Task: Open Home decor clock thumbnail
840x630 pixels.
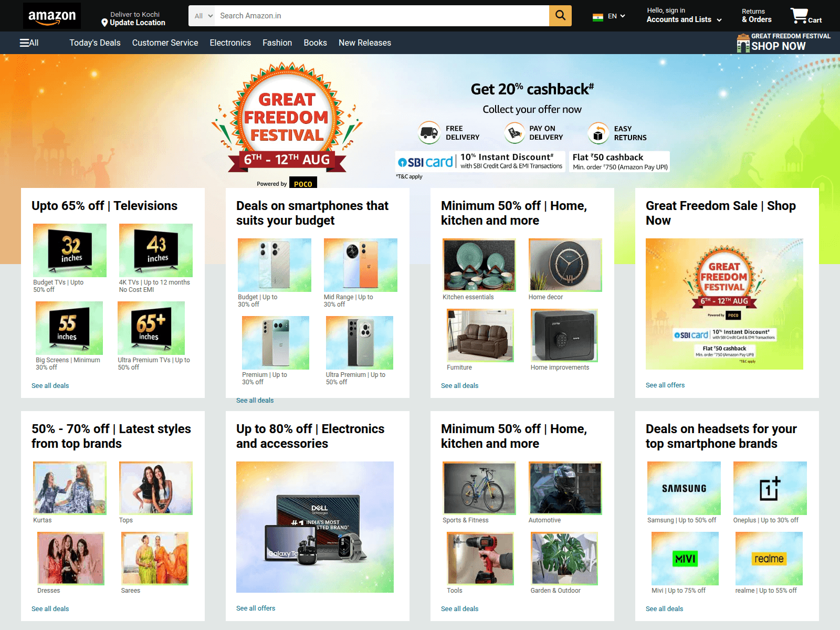Action: [565, 265]
